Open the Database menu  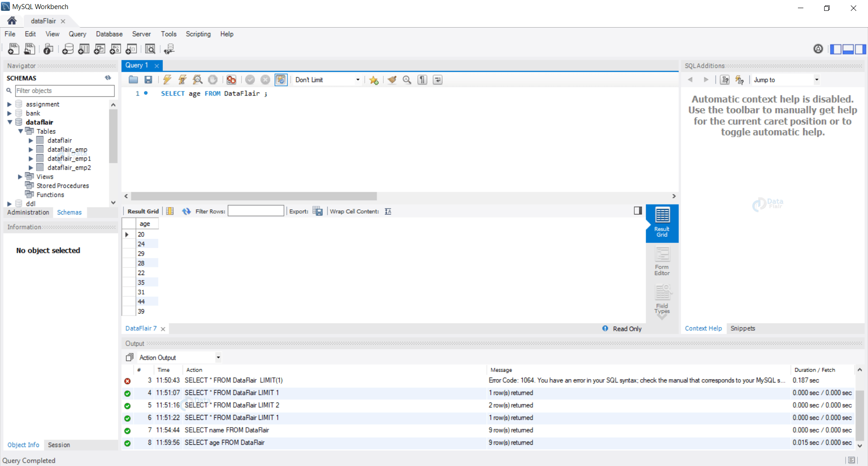click(x=109, y=34)
